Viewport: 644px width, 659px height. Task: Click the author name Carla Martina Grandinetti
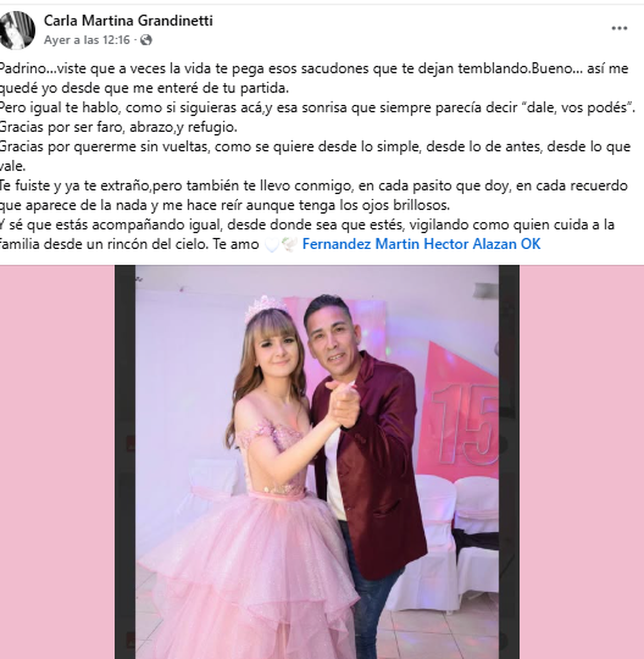[128, 21]
